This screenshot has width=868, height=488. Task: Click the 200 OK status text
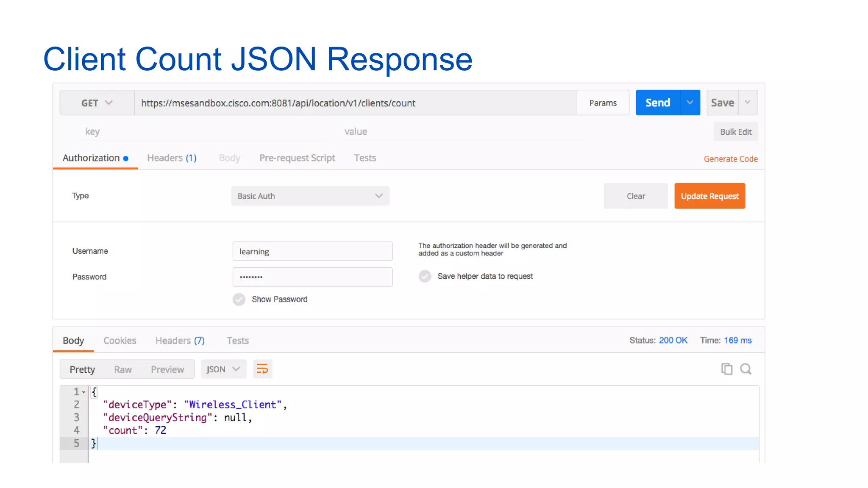coord(673,340)
